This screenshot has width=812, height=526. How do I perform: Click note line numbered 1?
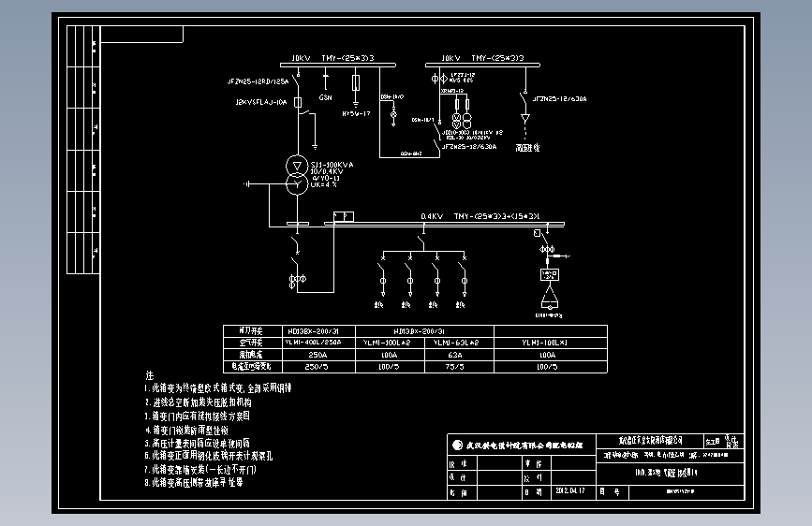[218, 387]
